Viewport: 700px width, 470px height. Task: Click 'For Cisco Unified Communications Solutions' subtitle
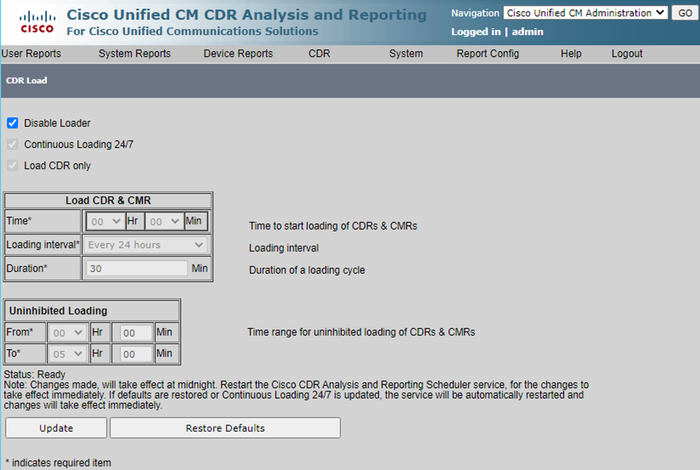[192, 31]
